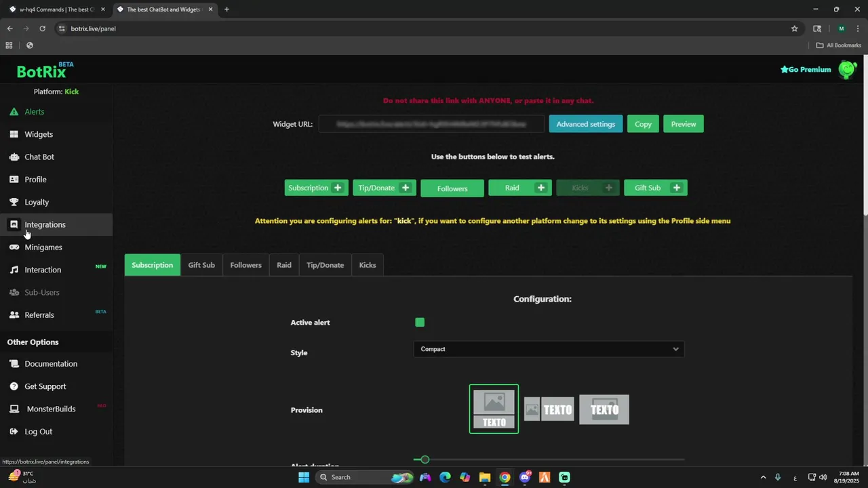This screenshot has height=488, width=868.
Task: Click the Preview button
Action: 684,124
